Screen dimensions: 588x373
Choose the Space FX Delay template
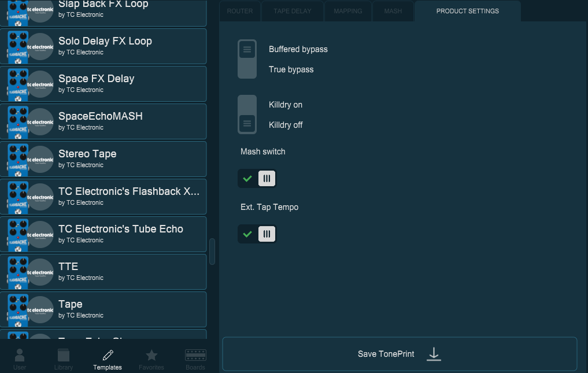103,84
